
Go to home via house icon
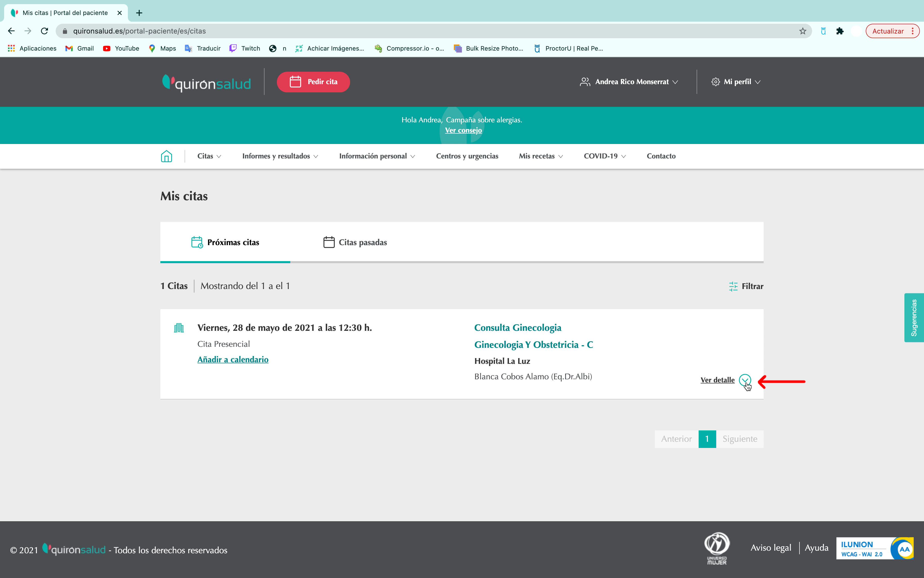point(167,156)
